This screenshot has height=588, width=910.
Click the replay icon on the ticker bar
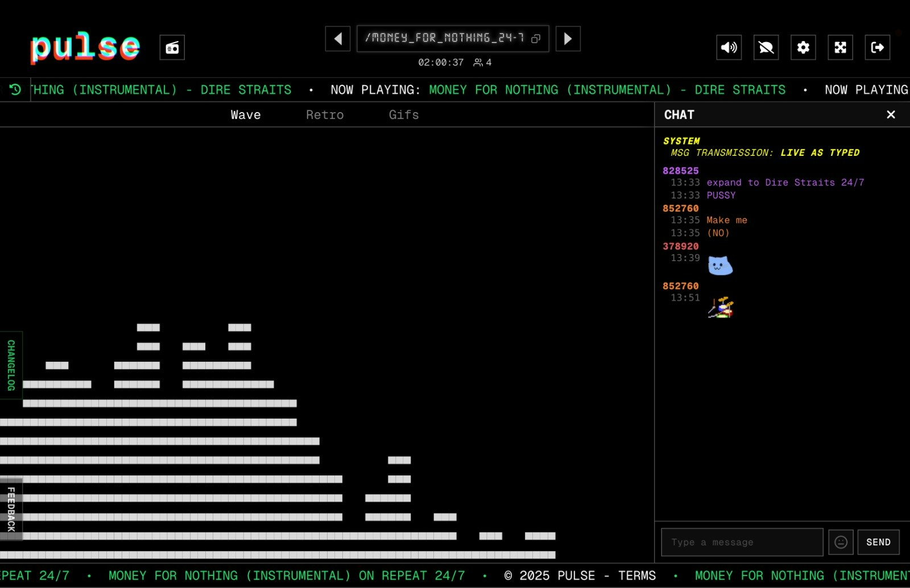pyautogui.click(x=15, y=89)
